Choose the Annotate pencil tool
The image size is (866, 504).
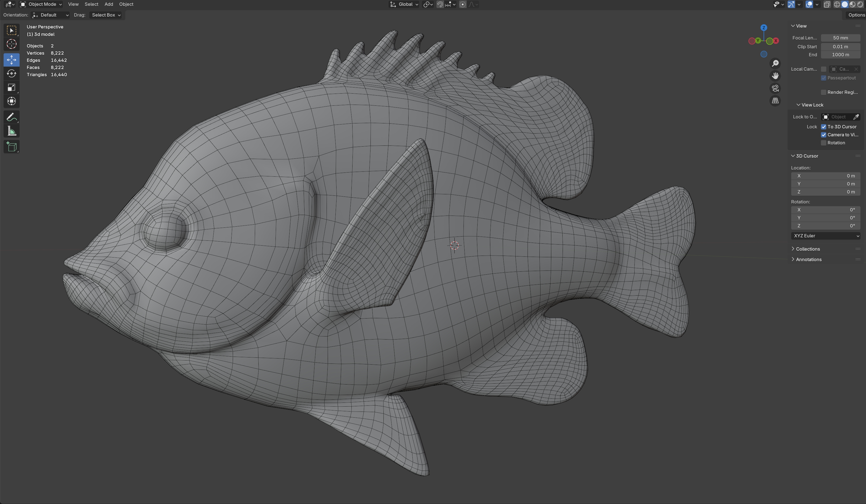click(x=11, y=117)
